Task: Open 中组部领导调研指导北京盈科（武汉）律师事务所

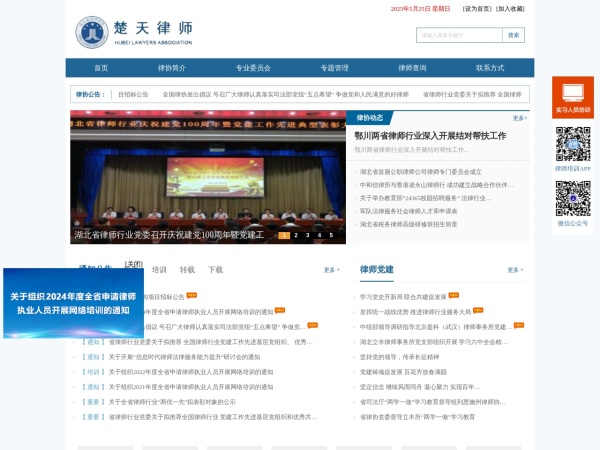Action: (436, 327)
